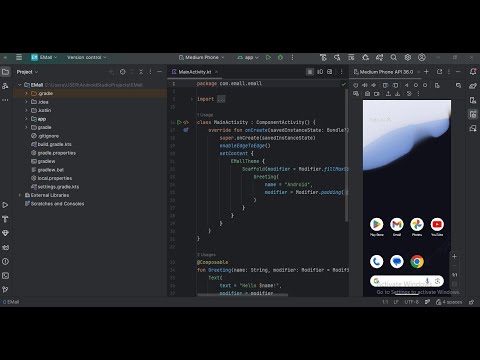Open the Problems tool window icon
The height and width of the screenshot is (360, 480).
click(x=5, y=262)
